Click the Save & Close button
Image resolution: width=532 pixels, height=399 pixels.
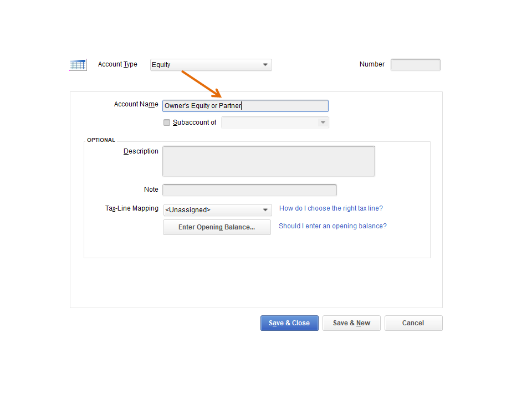pyautogui.click(x=289, y=323)
